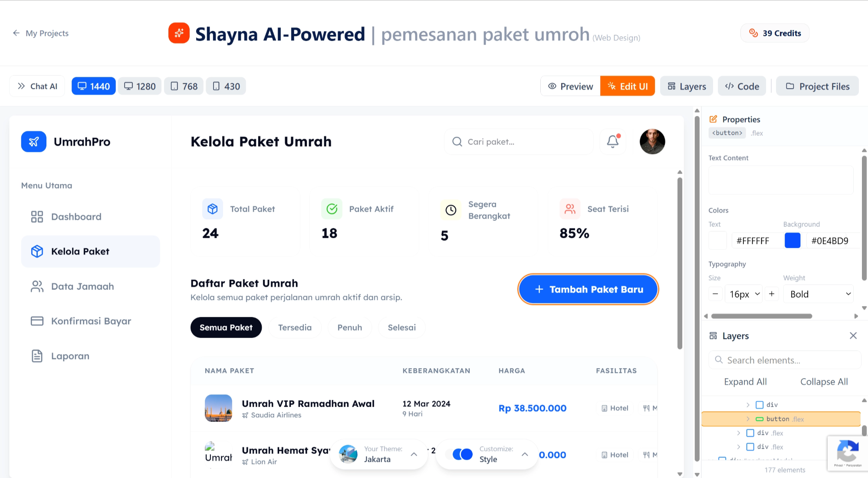The height and width of the screenshot is (478, 868).
Task: Click the Tambah Paket Baru button
Action: pyautogui.click(x=588, y=289)
